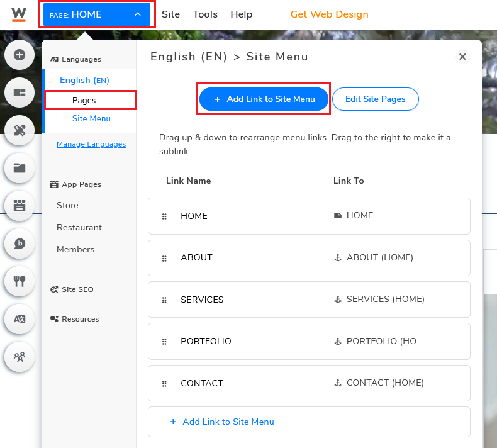Open the Blog sidebar icon
The image size is (497, 448).
pyautogui.click(x=20, y=244)
